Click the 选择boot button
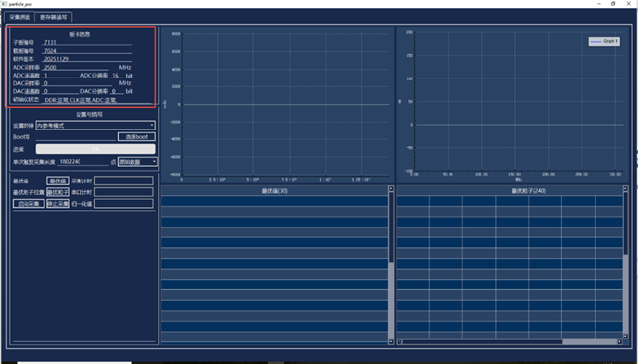Image resolution: width=638 pixels, height=364 pixels. pos(136,137)
